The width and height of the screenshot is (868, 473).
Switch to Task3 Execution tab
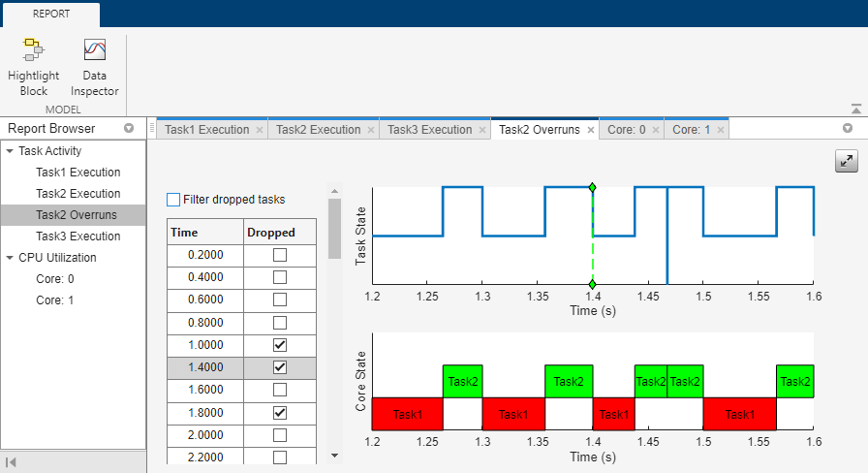point(429,130)
